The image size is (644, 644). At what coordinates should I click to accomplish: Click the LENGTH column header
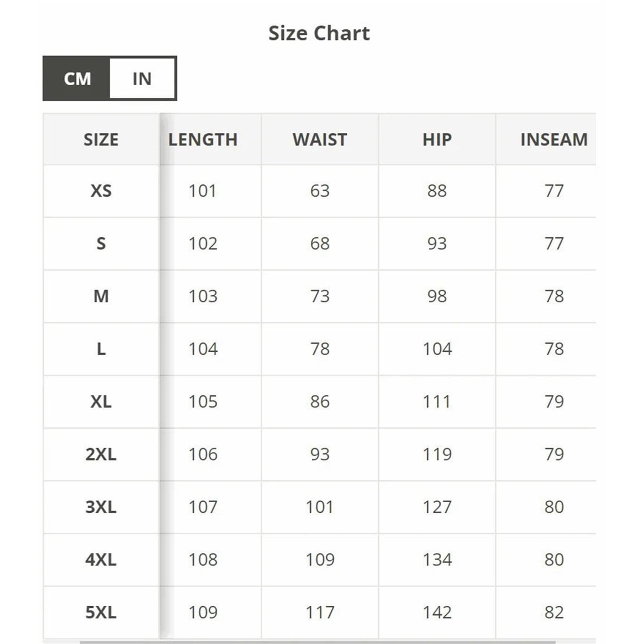[203, 139]
